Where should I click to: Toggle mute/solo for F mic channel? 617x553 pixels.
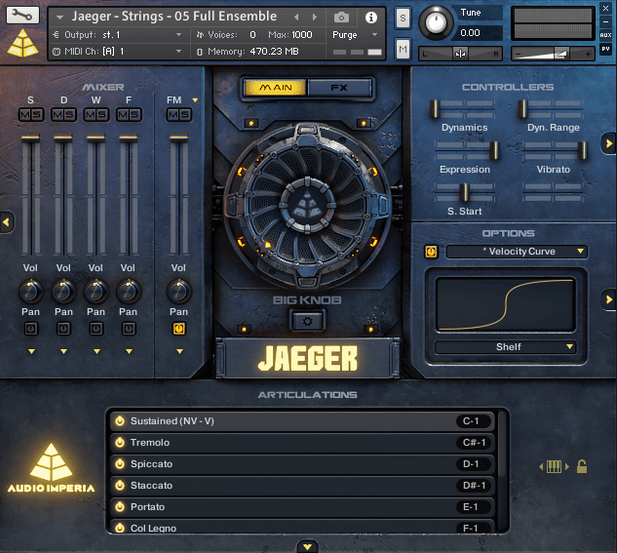(129, 115)
